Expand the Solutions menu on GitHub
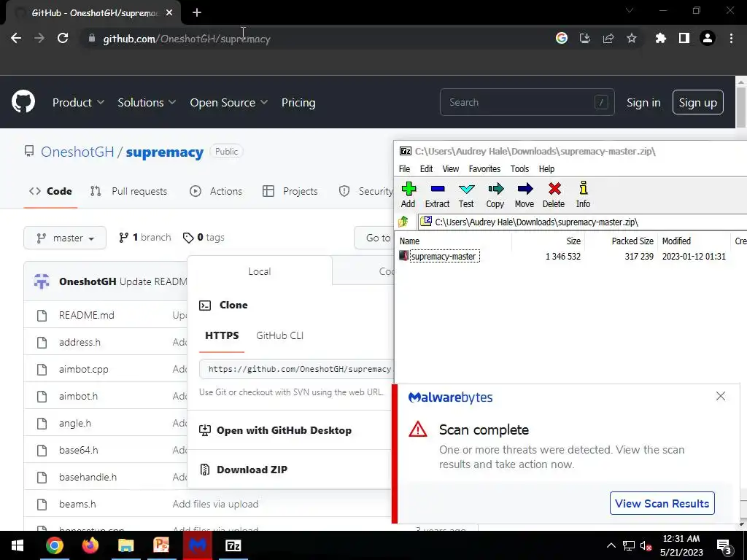The height and width of the screenshot is (560, 747). pyautogui.click(x=147, y=102)
